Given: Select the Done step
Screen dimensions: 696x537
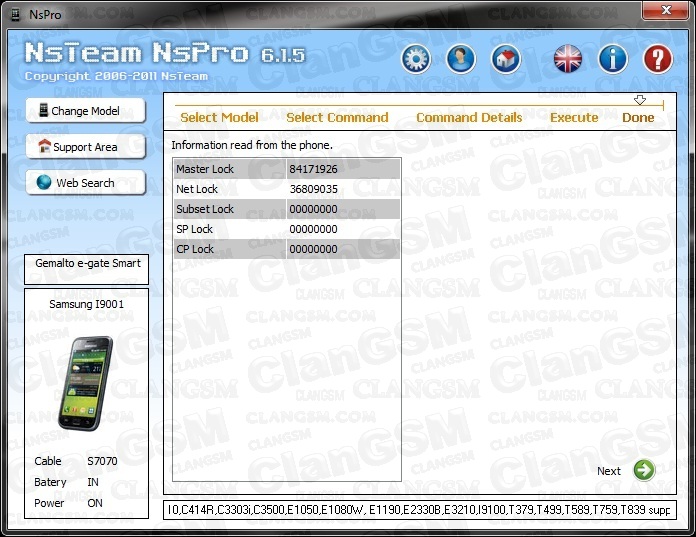Looking at the screenshot, I should click(x=638, y=118).
